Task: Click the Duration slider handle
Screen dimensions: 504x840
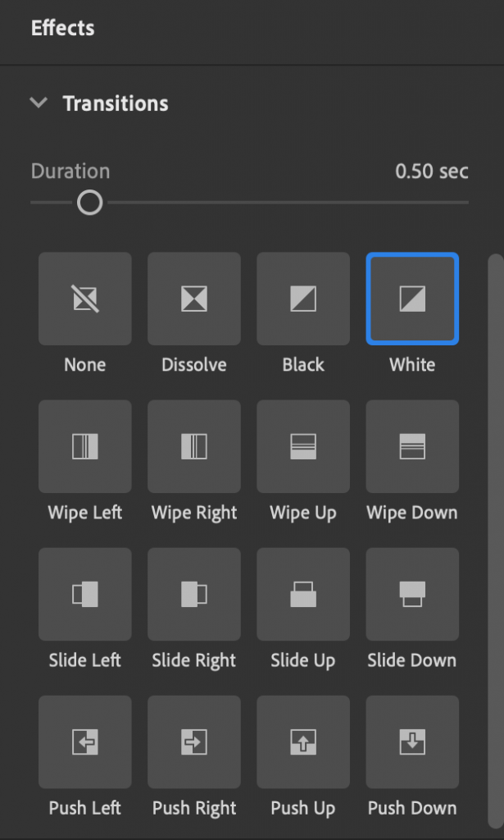Action: 90,203
